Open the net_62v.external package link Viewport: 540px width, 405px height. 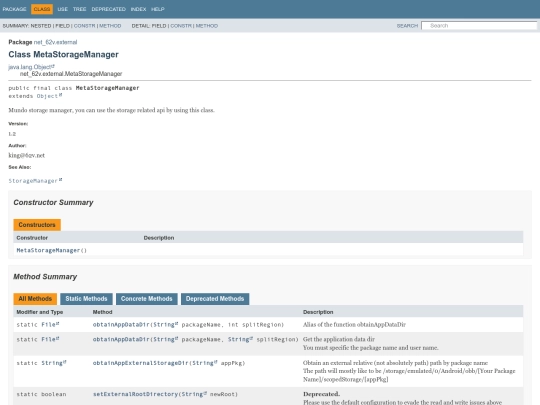coord(55,42)
